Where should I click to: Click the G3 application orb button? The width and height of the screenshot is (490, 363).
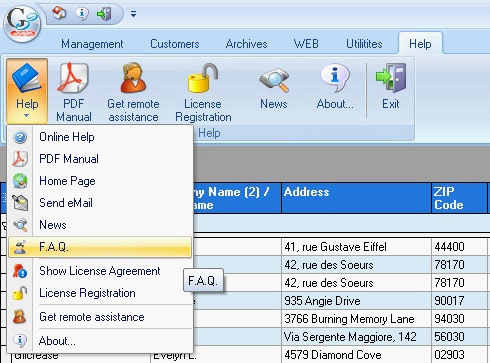click(22, 23)
